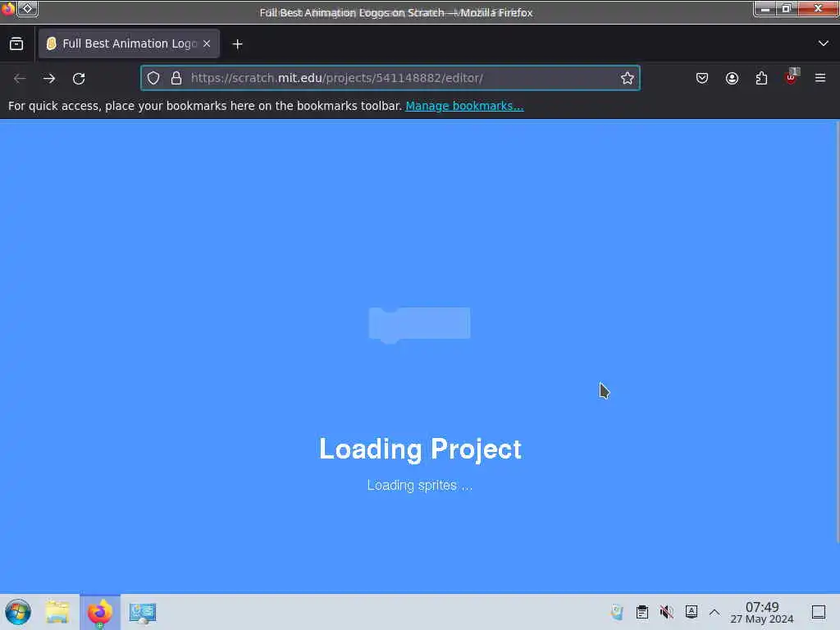This screenshot has width=840, height=630.
Task: Open the Start menu
Action: [x=18, y=612]
